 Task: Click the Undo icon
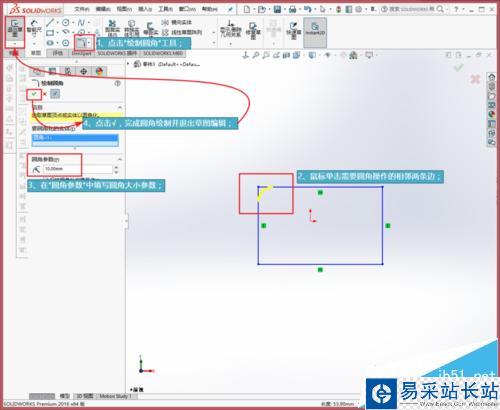click(308, 9)
